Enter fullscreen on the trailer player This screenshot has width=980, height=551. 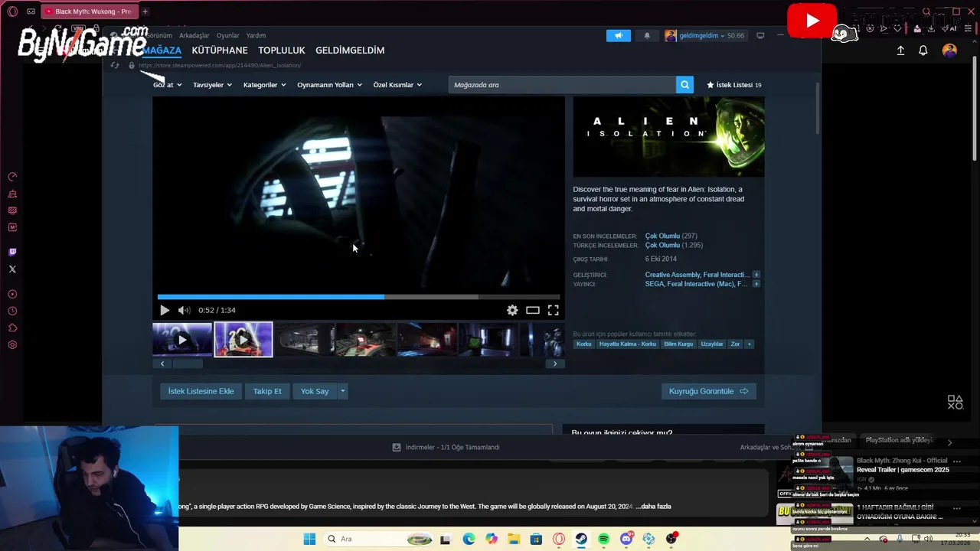[x=553, y=310]
